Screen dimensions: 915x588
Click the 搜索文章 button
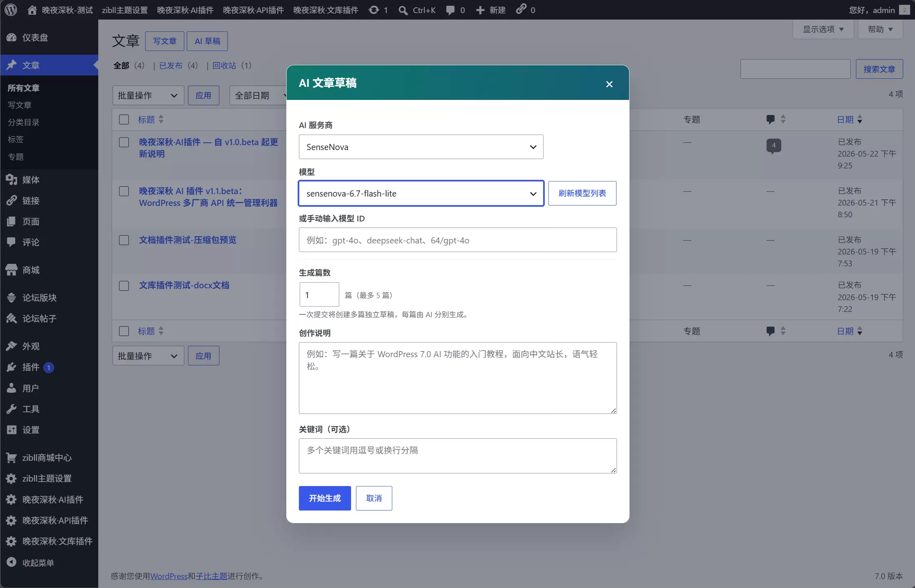(x=879, y=69)
